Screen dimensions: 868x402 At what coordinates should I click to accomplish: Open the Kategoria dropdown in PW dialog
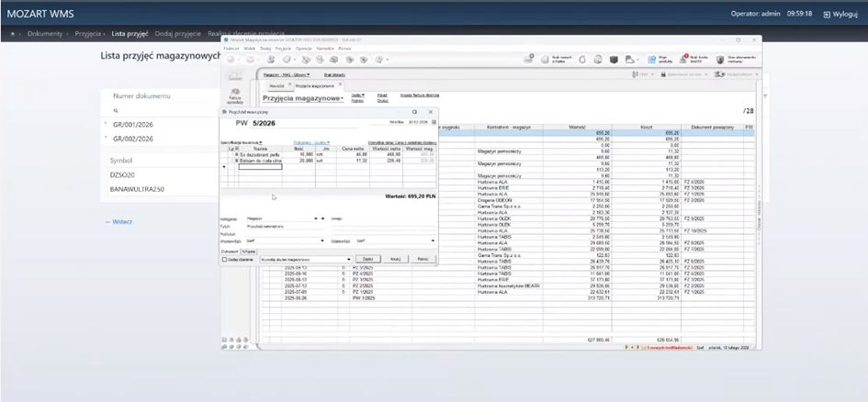[316, 218]
